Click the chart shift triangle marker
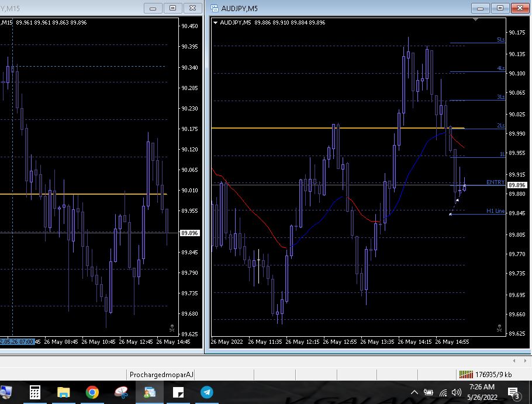The image size is (532, 404). pyautogui.click(x=475, y=20)
